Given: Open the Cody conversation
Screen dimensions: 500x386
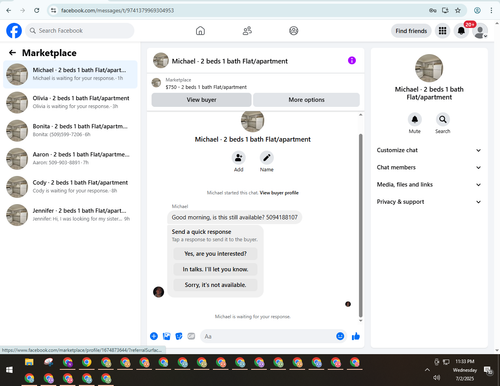Looking at the screenshot, I should tap(70, 187).
